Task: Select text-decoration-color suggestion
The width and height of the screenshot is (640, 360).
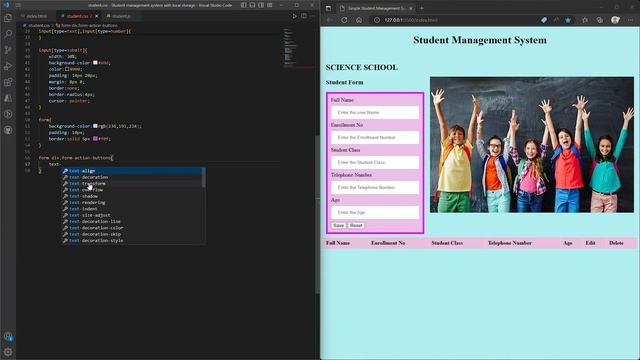Action: tap(132, 228)
